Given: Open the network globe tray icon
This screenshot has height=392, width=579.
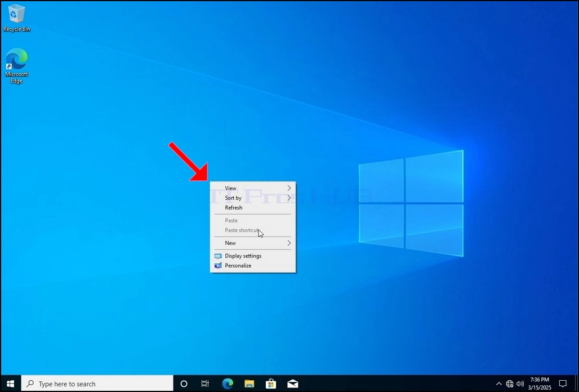Looking at the screenshot, I should click(x=510, y=384).
